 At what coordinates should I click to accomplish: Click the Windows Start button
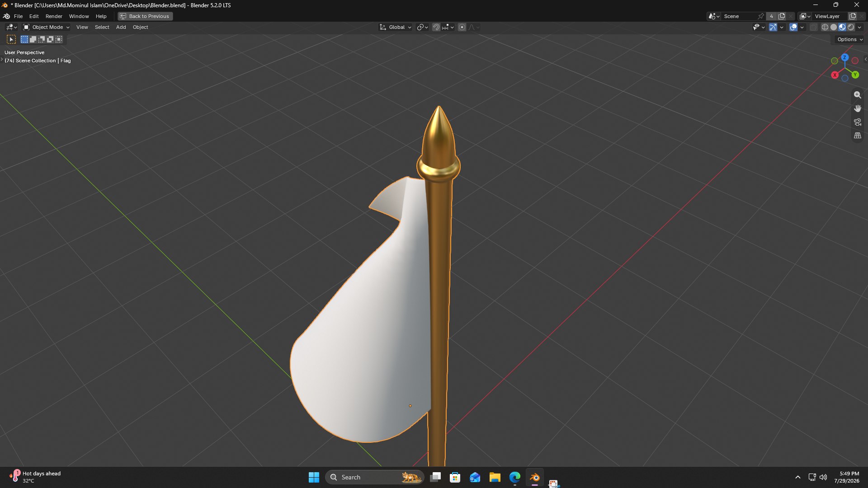314,477
